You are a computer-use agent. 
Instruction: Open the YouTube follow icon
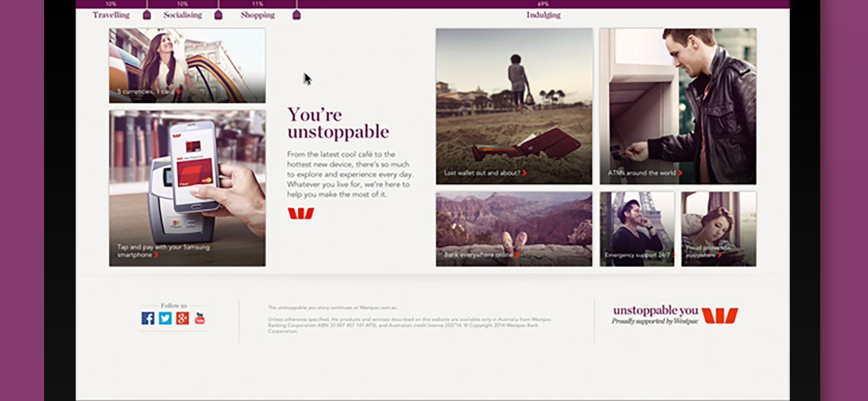[200, 318]
